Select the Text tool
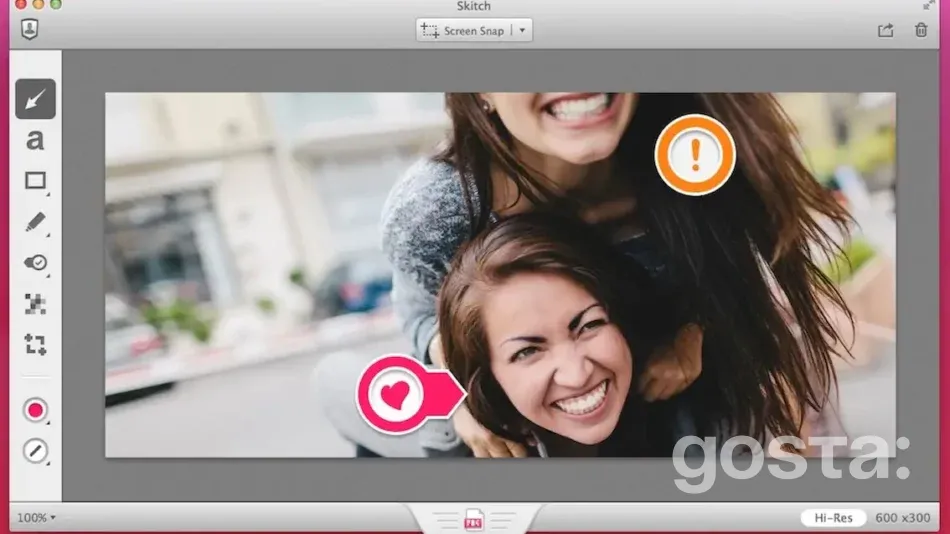950x534 pixels. coord(36,140)
